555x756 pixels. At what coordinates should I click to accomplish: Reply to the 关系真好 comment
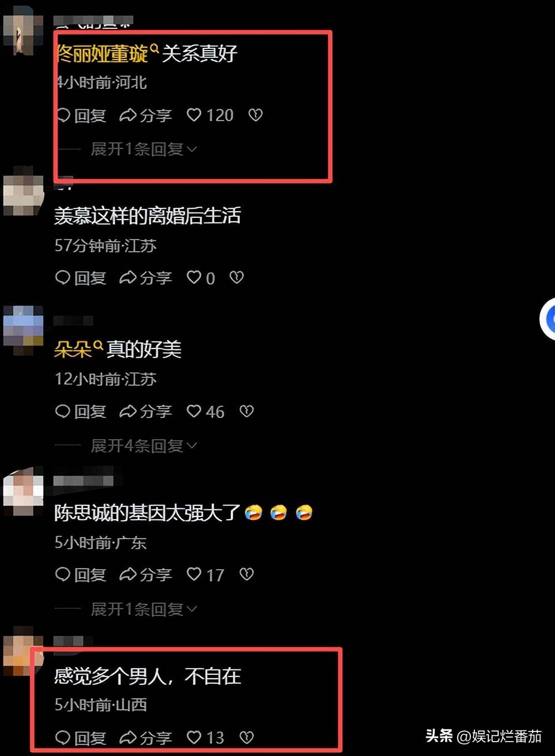[x=81, y=115]
